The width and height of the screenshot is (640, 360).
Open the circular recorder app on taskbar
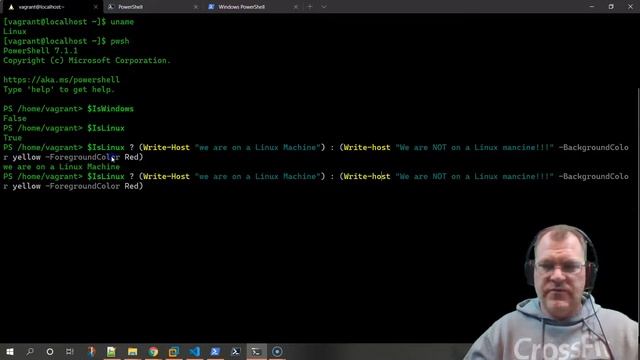click(x=277, y=351)
